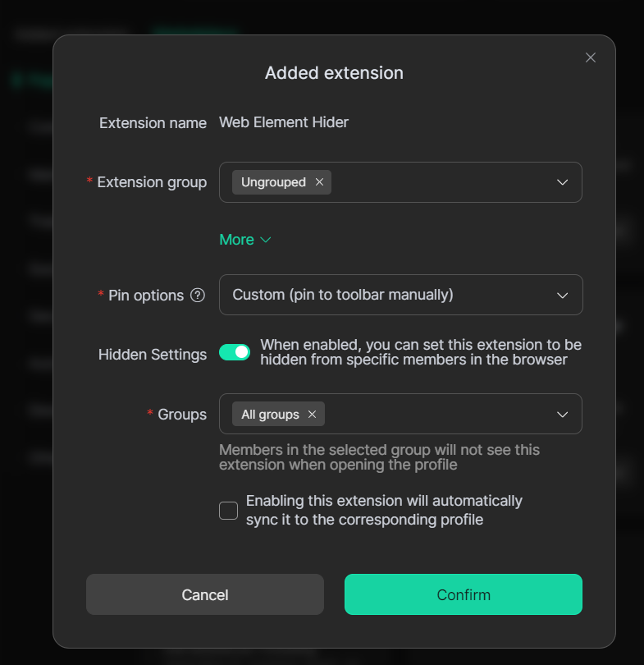The image size is (644, 665).
Task: Click the Cancel button
Action: coord(205,594)
